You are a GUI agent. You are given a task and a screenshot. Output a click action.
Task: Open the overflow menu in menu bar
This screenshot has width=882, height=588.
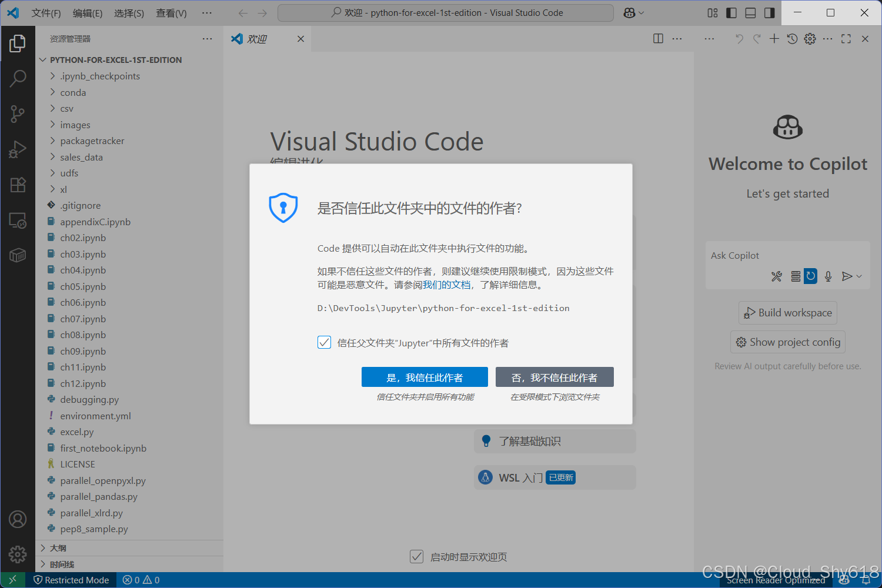tap(206, 13)
